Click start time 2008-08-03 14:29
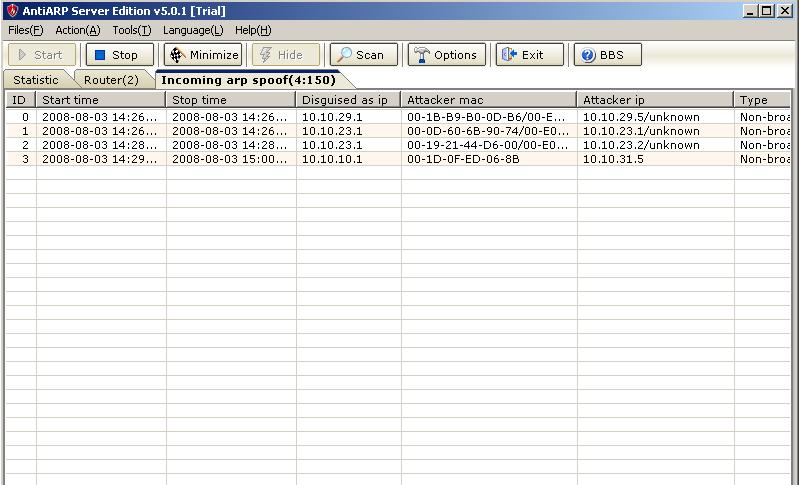Screen dimensions: 799x485 pos(99,159)
